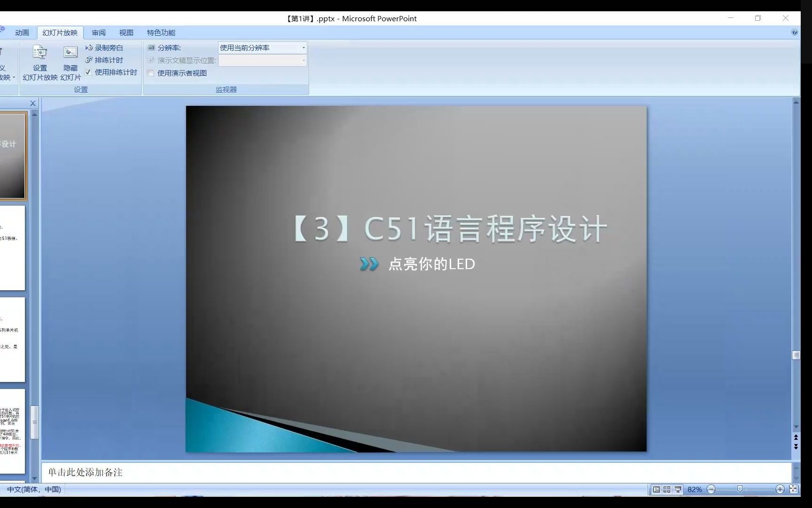Click Rehearse Timings (排练计时)
This screenshot has width=812, height=508.
pos(104,60)
